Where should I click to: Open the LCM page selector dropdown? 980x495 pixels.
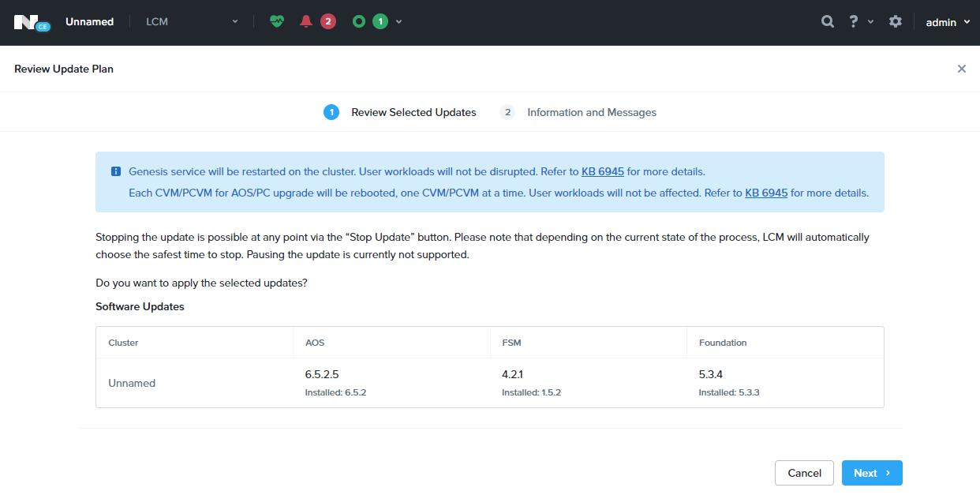tap(192, 21)
